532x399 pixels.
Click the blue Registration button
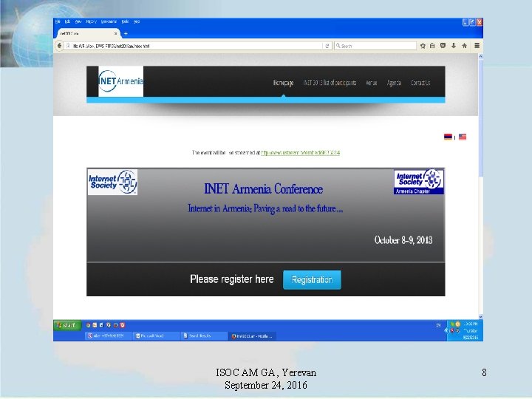[x=312, y=280]
